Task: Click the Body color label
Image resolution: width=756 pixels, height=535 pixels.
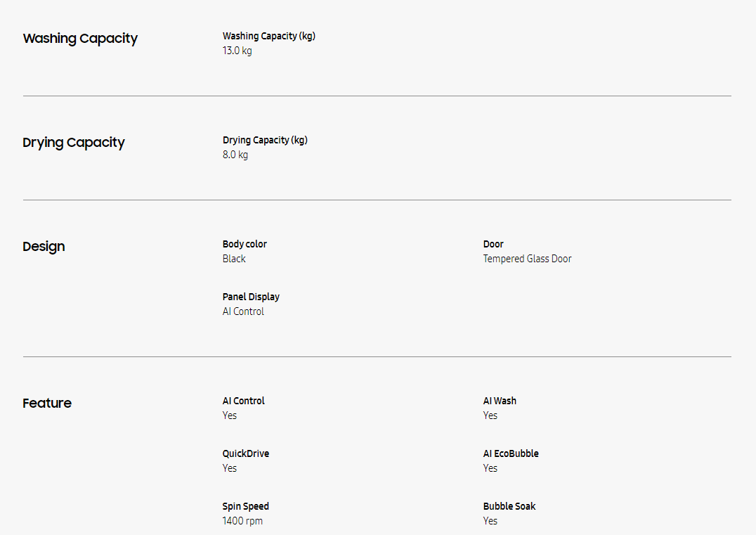Action: coord(245,244)
